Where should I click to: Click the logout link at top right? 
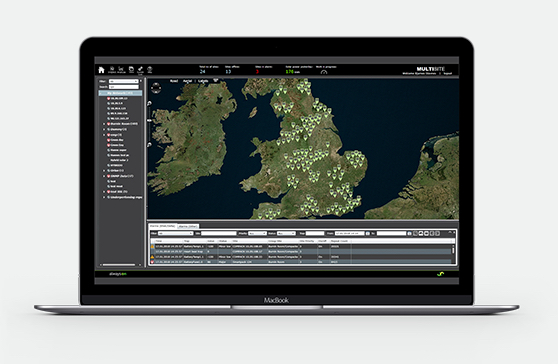(x=447, y=74)
